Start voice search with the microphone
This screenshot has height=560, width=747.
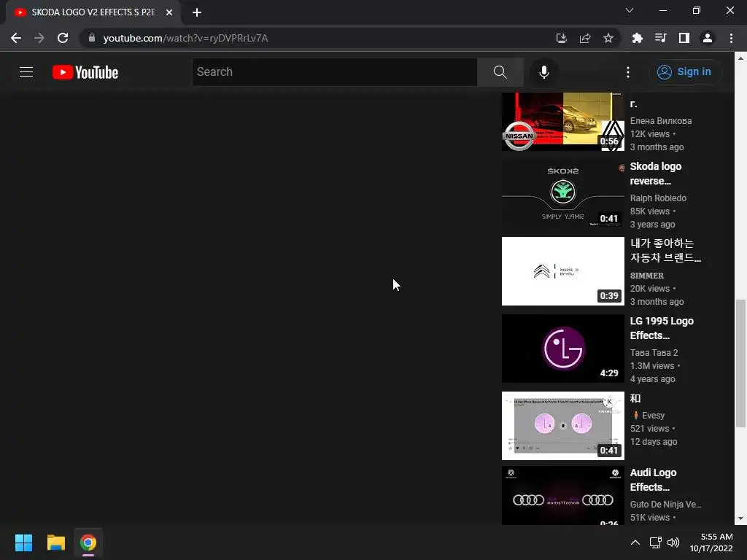click(x=543, y=72)
